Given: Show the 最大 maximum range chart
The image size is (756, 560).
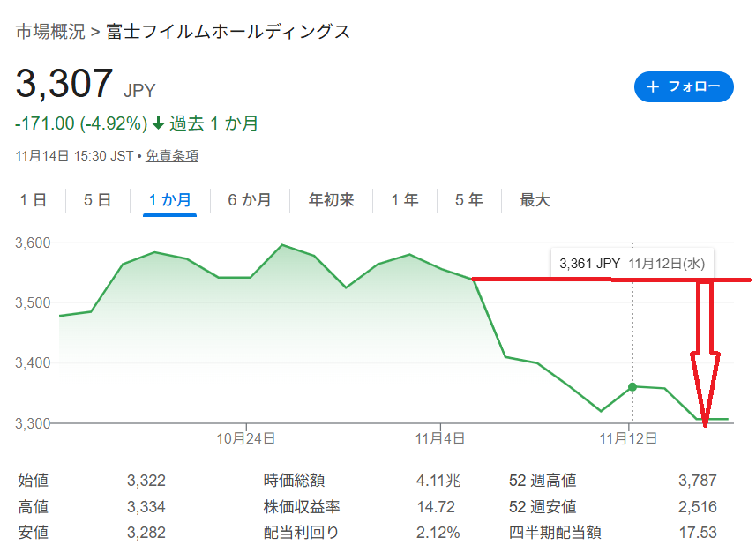Looking at the screenshot, I should point(535,200).
